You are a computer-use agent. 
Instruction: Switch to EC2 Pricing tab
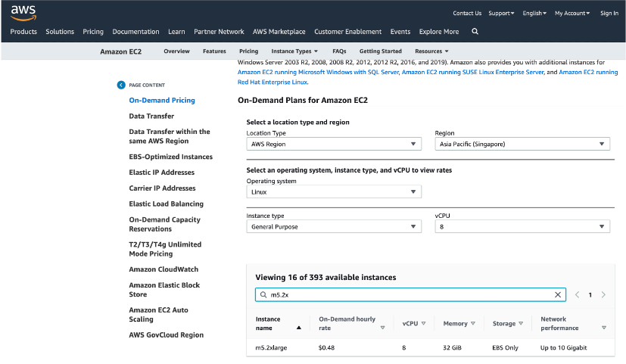pyautogui.click(x=249, y=51)
